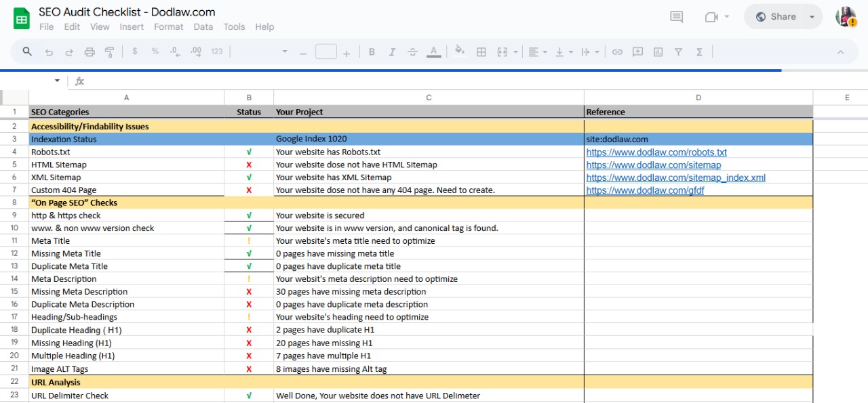The image size is (868, 403).
Task: Open the text color picker
Action: [x=434, y=51]
